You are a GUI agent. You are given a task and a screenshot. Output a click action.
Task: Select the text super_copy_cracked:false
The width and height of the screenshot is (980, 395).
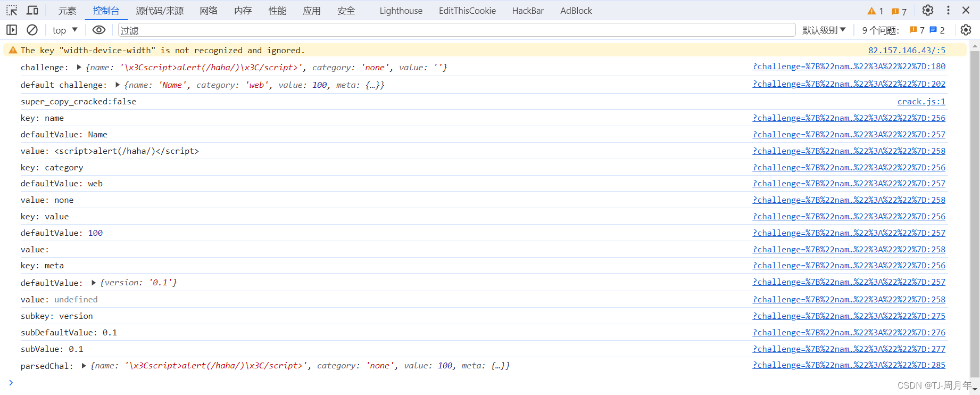click(x=78, y=101)
